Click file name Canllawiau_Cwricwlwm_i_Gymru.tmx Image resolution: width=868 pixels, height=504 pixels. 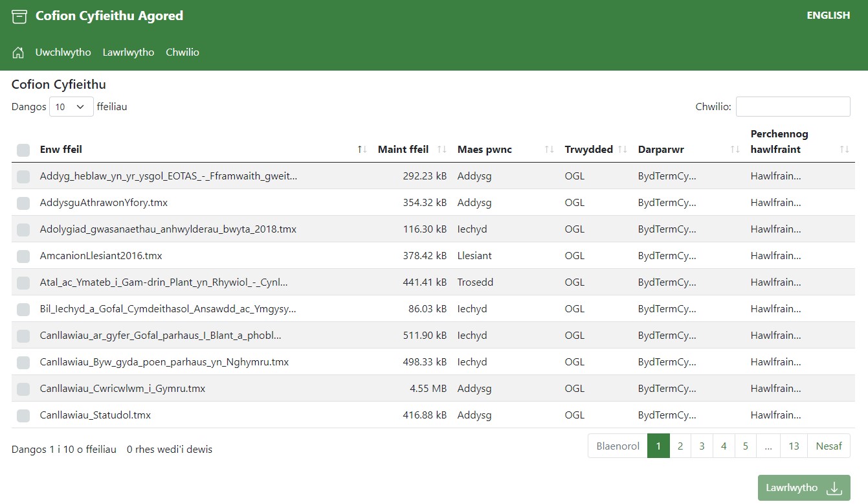(122, 389)
